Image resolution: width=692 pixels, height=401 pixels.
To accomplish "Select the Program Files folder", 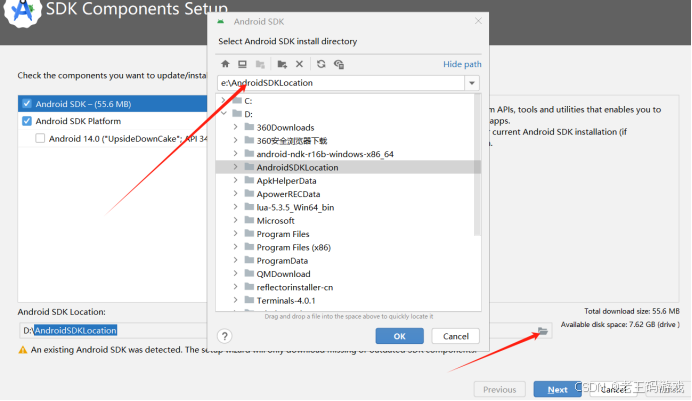I will (x=283, y=234).
